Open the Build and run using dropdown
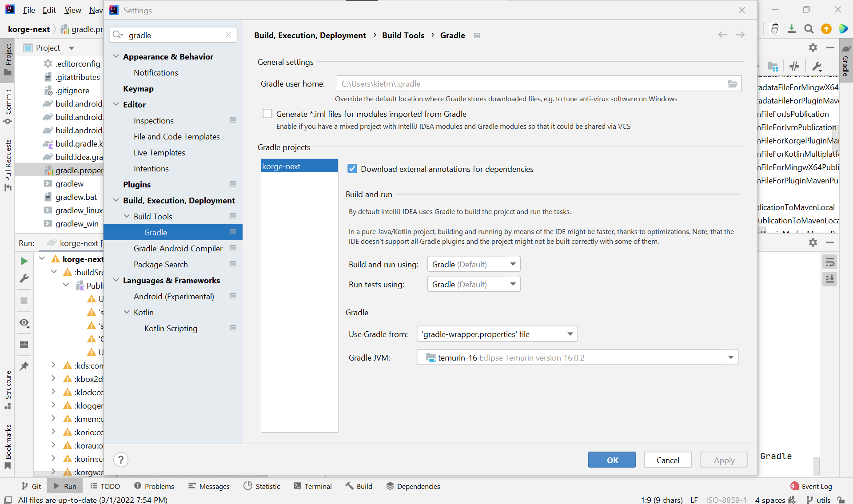This screenshot has width=853, height=504. click(474, 265)
